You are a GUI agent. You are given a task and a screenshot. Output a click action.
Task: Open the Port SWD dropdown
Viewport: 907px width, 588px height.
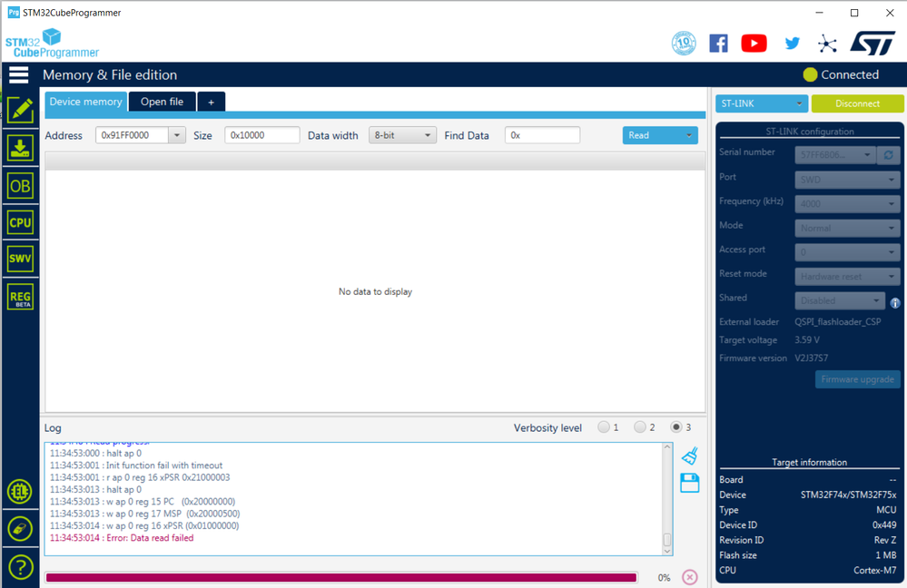pos(847,180)
